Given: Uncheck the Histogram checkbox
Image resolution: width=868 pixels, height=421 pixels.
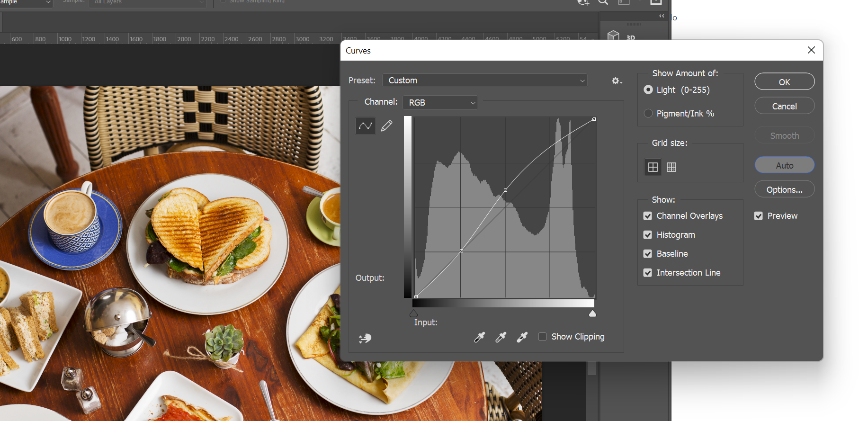Looking at the screenshot, I should click(x=648, y=235).
